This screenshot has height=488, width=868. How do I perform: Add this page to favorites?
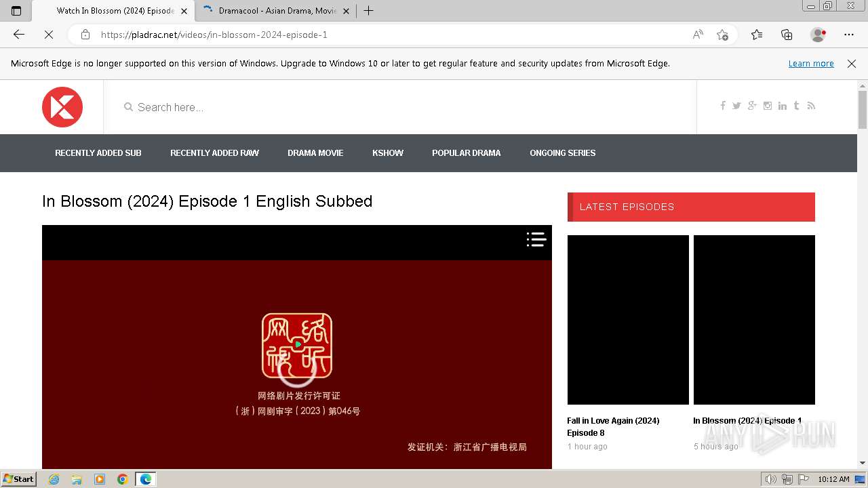coord(722,35)
